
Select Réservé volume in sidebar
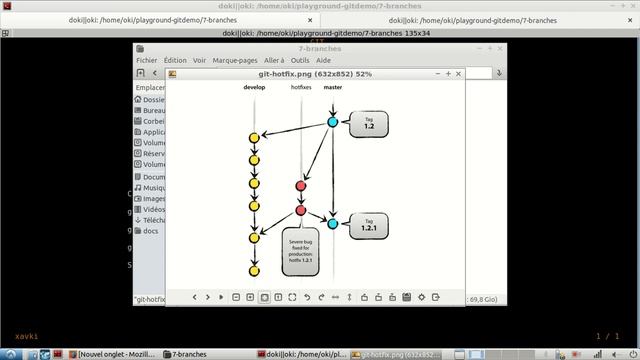(x=149, y=153)
